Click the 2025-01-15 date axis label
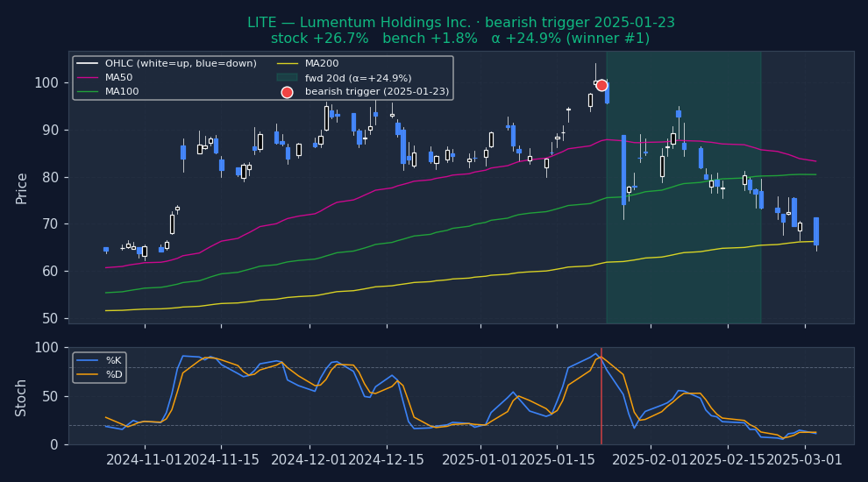This screenshot has width=868, height=482. 557,460
